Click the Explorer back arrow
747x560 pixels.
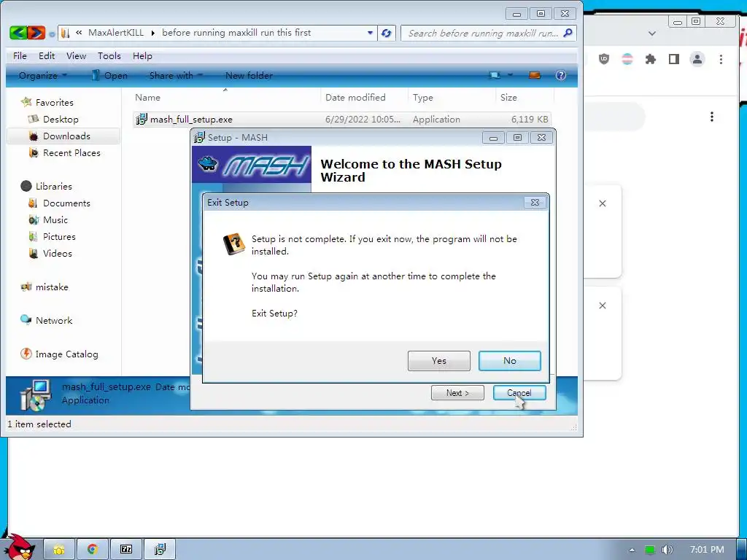(18, 33)
